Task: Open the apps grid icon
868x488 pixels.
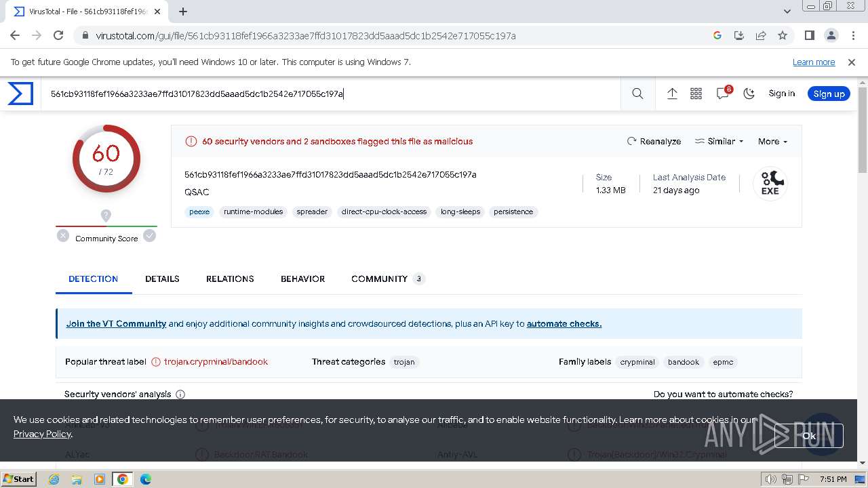Action: pos(696,94)
